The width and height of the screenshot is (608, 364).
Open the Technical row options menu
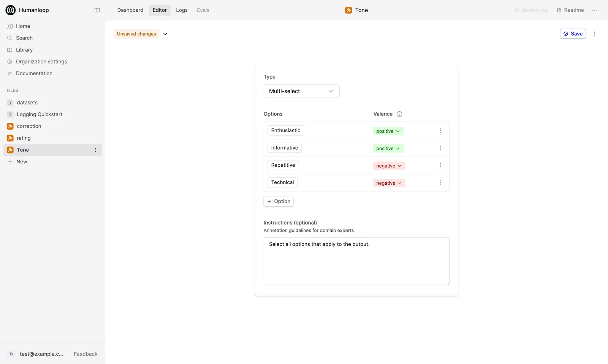pyautogui.click(x=440, y=182)
